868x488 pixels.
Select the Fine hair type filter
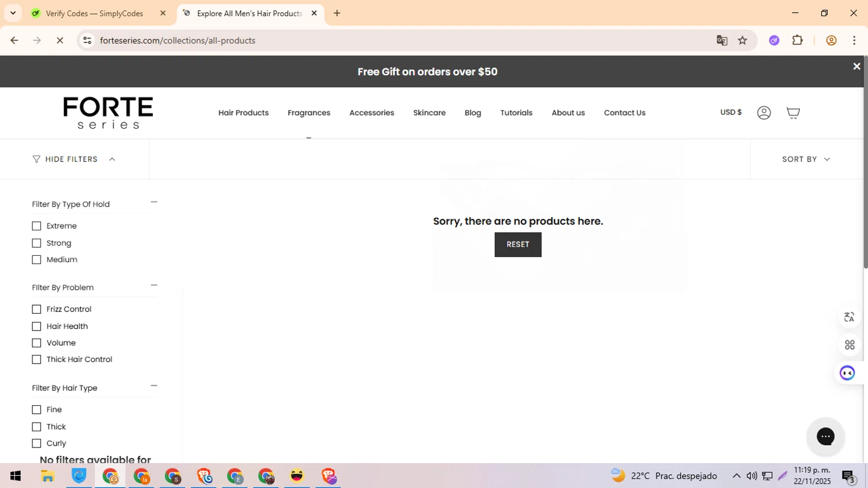[x=36, y=410]
